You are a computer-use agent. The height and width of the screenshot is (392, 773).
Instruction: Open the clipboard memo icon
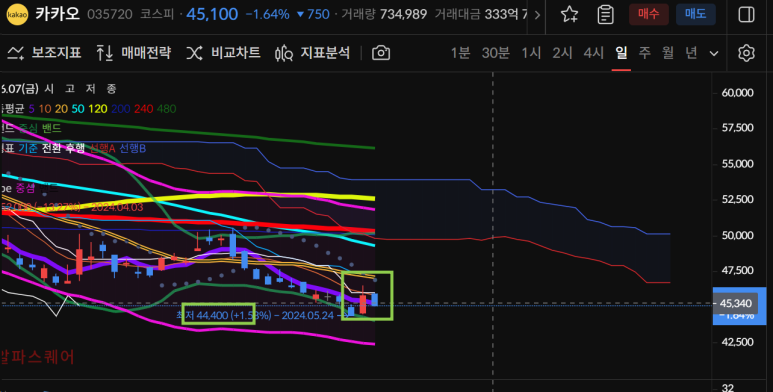[x=605, y=14]
